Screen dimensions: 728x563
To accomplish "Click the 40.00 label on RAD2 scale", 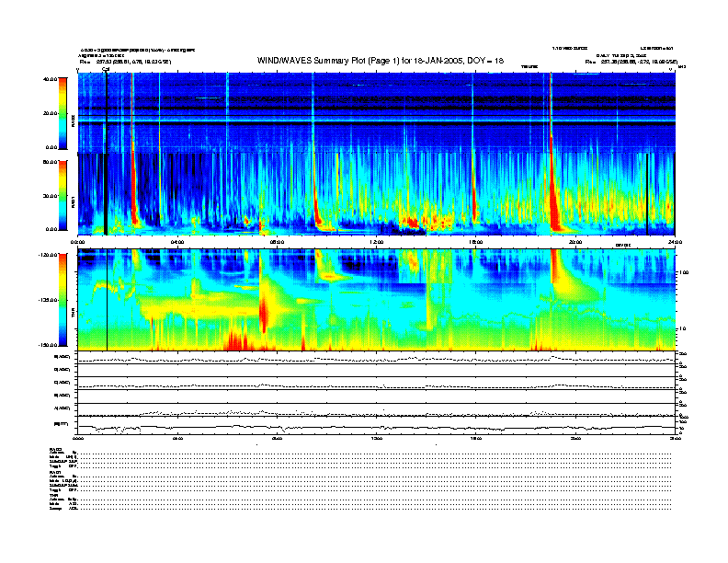I will (x=50, y=79).
